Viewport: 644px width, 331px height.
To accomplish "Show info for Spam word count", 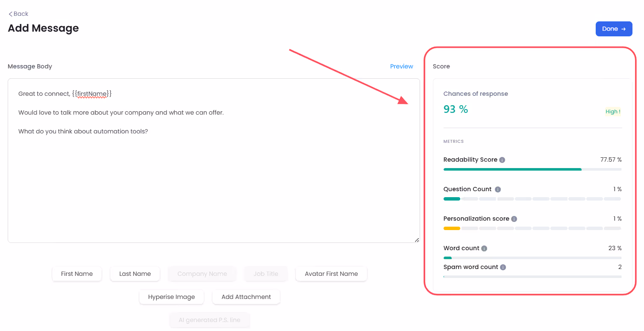I will point(503,267).
